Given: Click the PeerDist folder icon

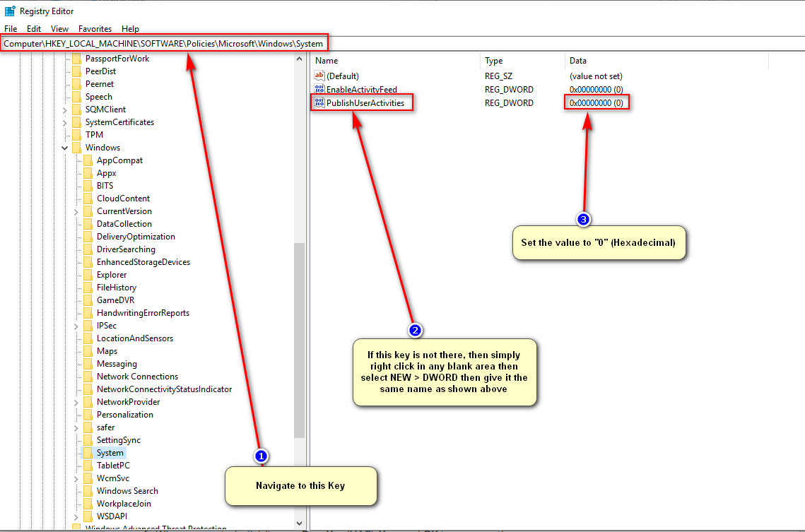Looking at the screenshot, I should tap(76, 71).
